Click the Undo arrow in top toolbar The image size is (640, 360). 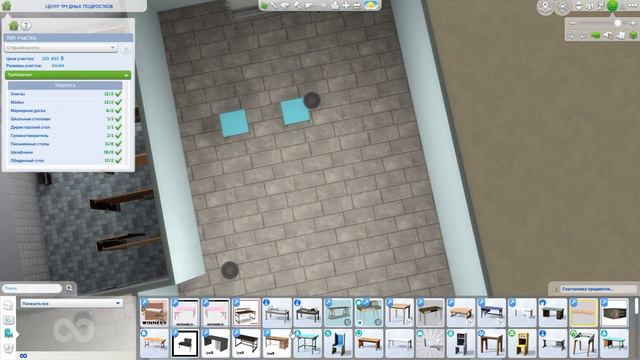309,5
